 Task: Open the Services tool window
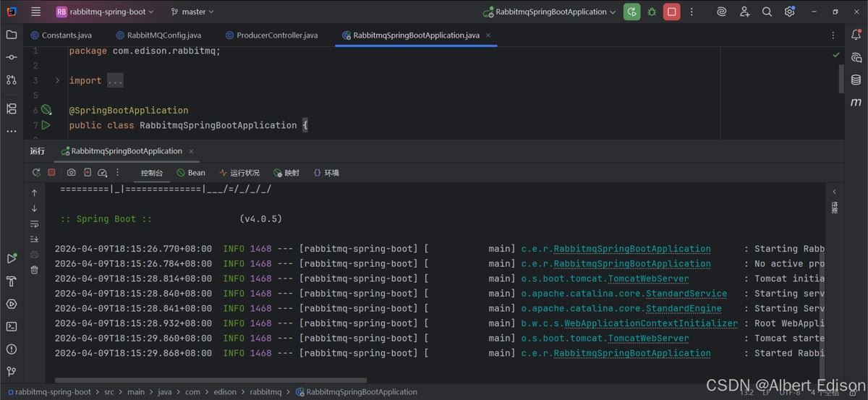pyautogui.click(x=12, y=304)
